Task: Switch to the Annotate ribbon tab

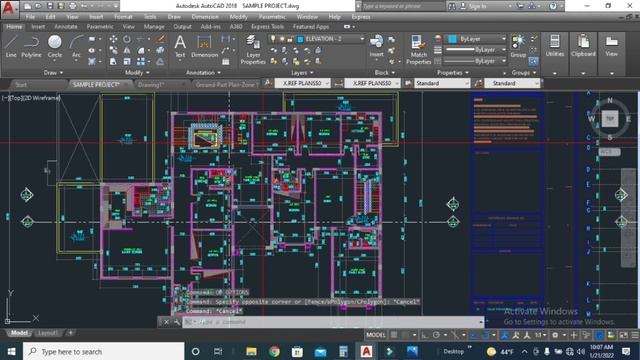Action: tap(66, 27)
